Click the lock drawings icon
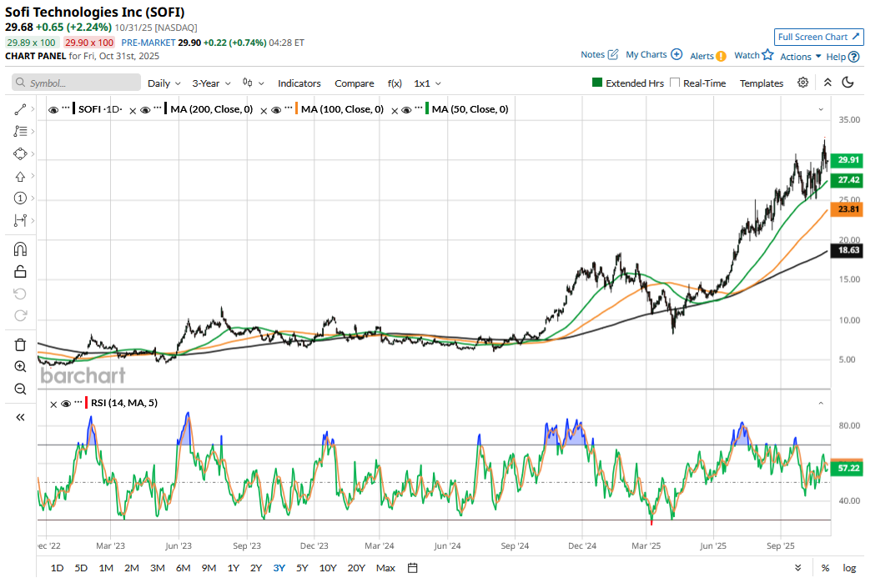The height and width of the screenshot is (588, 870). 20,271
